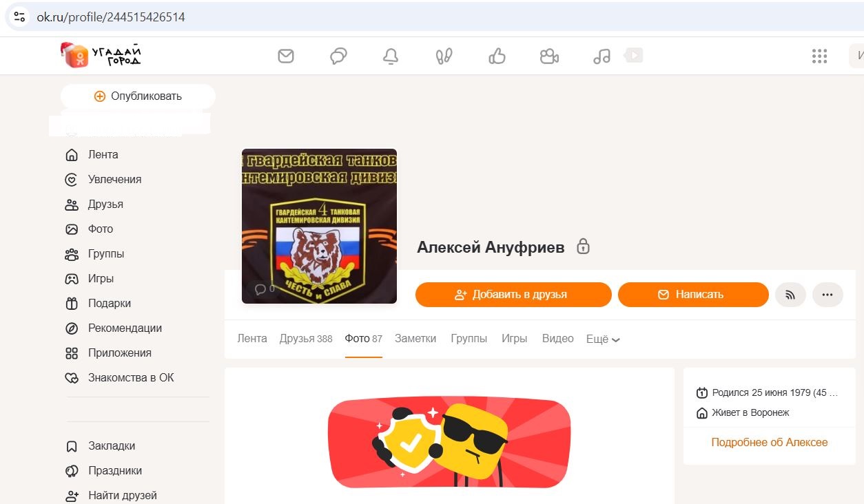This screenshot has height=504, width=864.
Task: Open the video camera icon in header
Action: (x=549, y=56)
